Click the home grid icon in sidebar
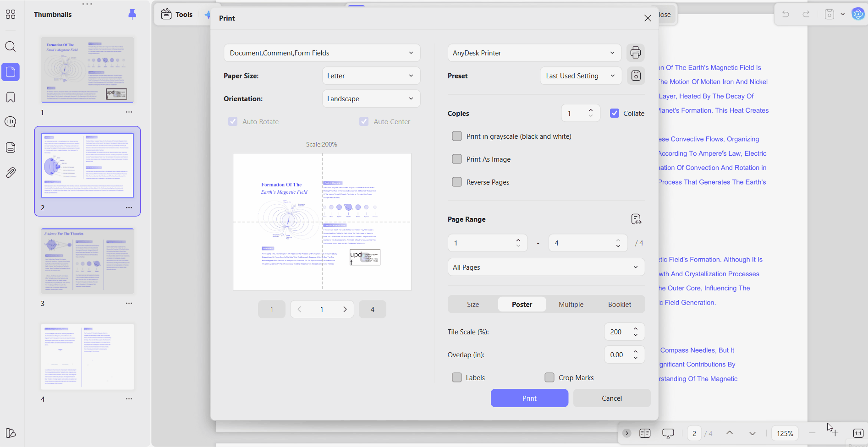Image resolution: width=868 pixels, height=447 pixels. pyautogui.click(x=11, y=15)
